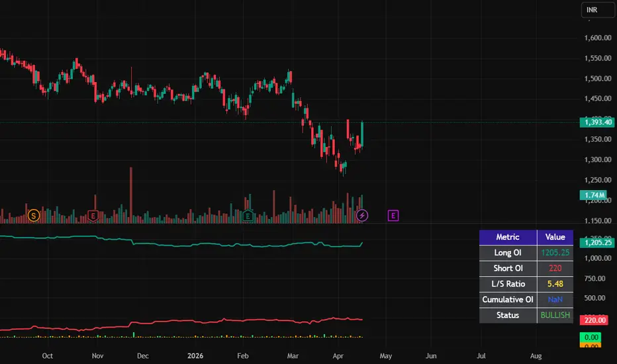Open the INR currency selector
The height and width of the screenshot is (364, 617).
[598, 10]
